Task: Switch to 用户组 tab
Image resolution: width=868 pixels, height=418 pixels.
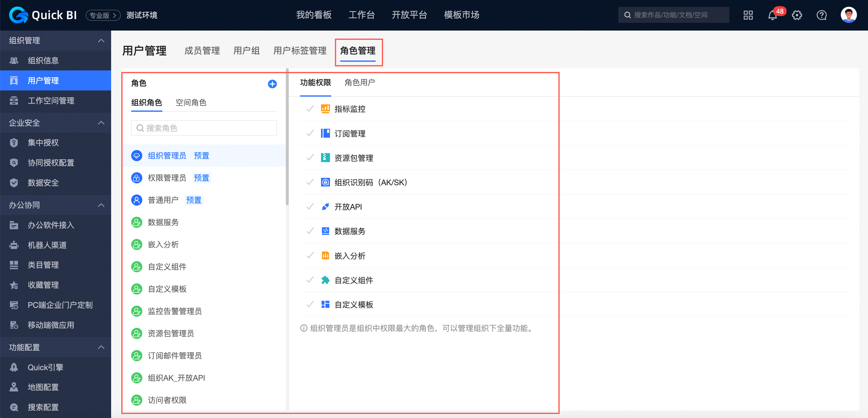Action: tap(247, 51)
